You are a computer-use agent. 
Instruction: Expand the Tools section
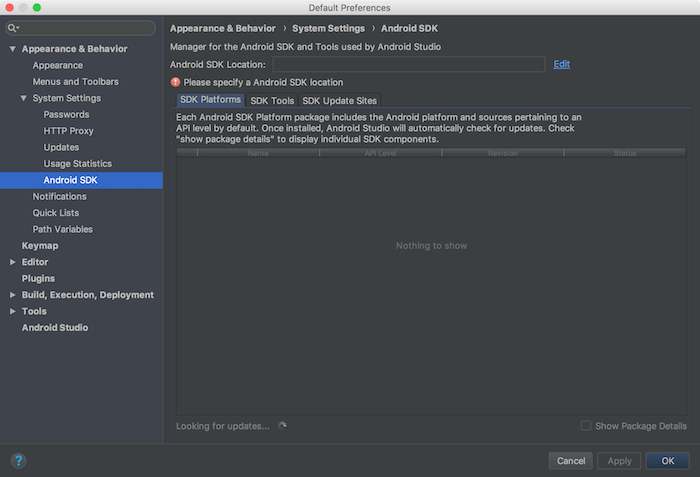(12, 311)
